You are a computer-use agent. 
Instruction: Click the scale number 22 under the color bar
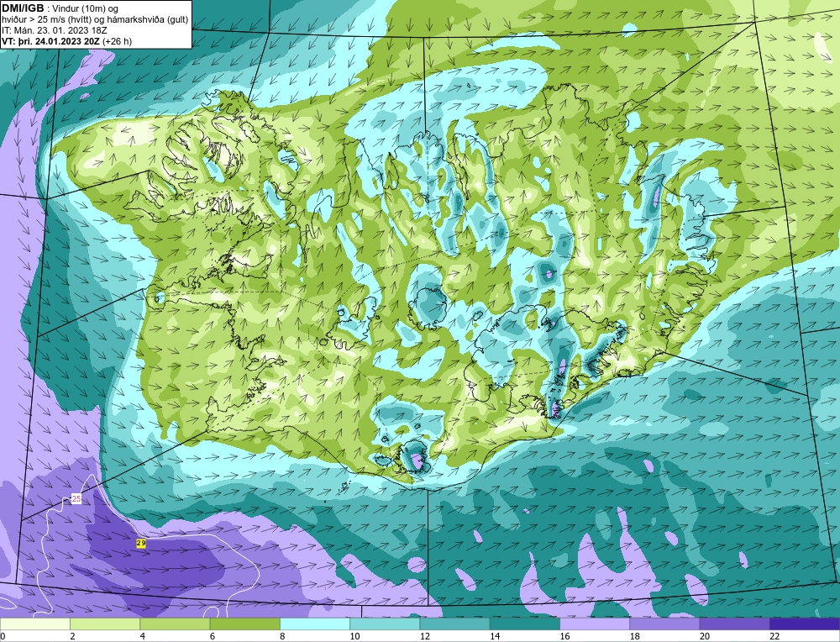tap(774, 636)
